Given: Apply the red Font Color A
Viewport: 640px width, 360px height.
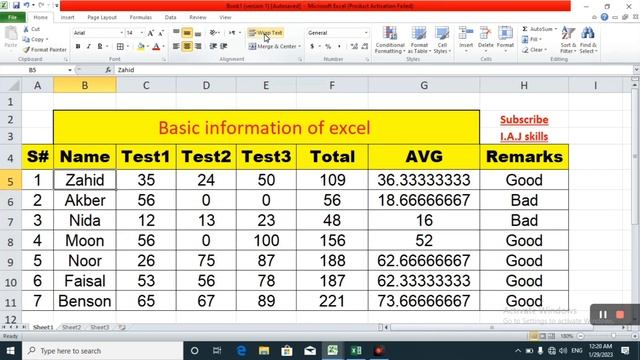Looking at the screenshot, I should pyautogui.click(x=156, y=47).
